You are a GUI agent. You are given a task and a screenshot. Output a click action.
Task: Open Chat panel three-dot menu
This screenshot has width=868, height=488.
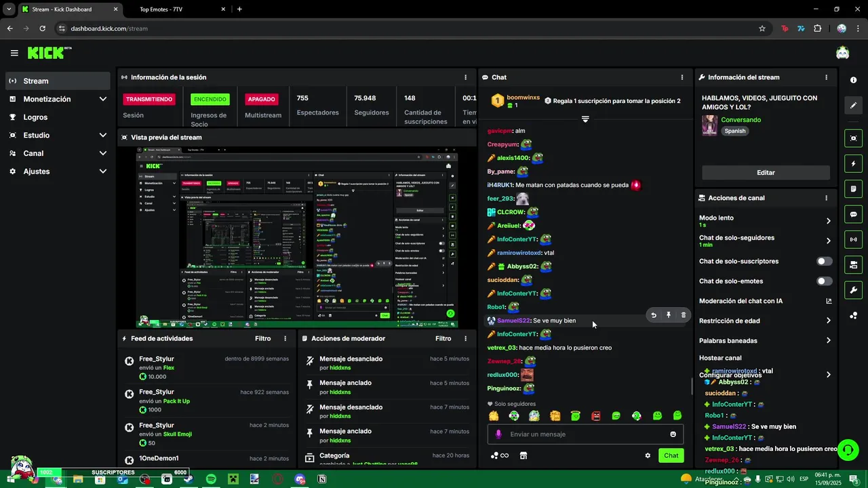click(x=683, y=77)
